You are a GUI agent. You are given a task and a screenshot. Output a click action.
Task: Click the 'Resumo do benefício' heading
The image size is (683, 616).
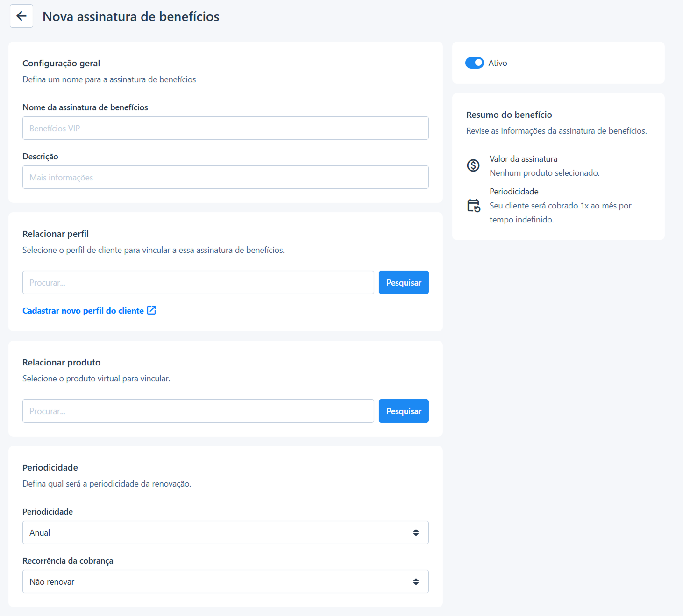point(509,115)
